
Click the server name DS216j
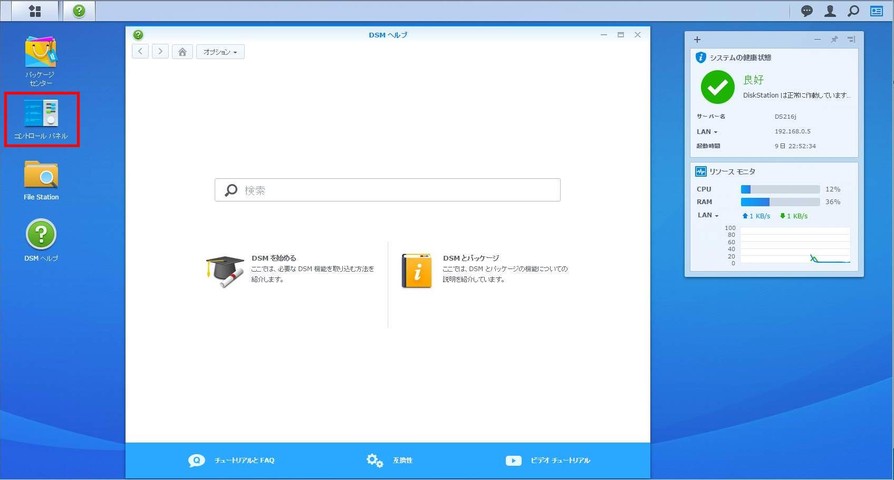pos(785,117)
